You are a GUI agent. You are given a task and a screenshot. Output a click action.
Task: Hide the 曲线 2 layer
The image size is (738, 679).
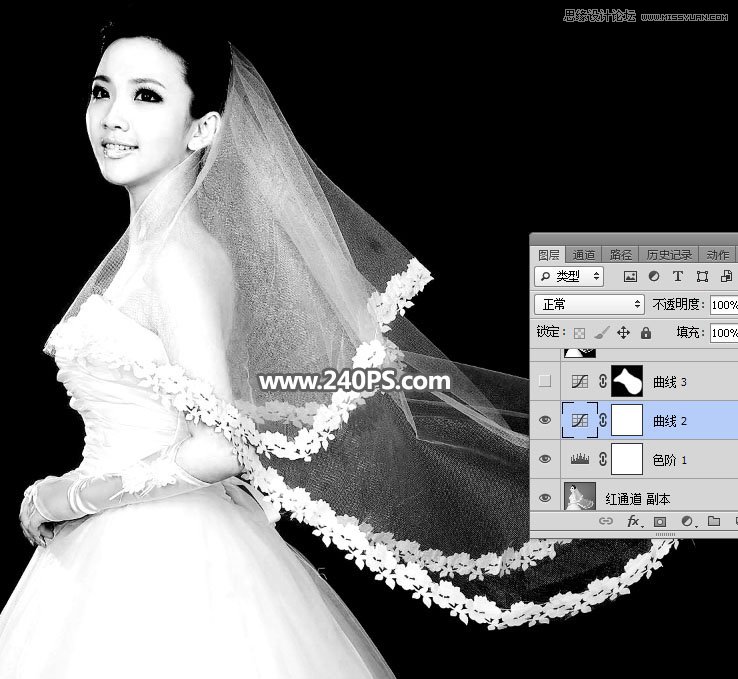pos(545,420)
